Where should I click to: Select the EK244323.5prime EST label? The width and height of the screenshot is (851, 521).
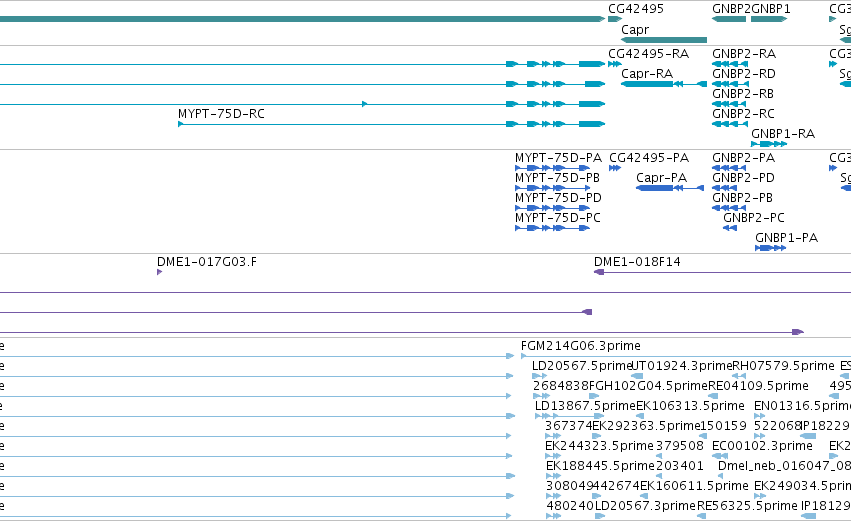point(599,446)
